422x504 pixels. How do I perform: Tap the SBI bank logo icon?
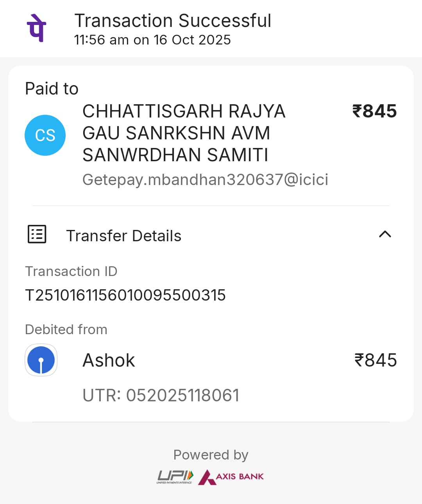[x=41, y=360]
